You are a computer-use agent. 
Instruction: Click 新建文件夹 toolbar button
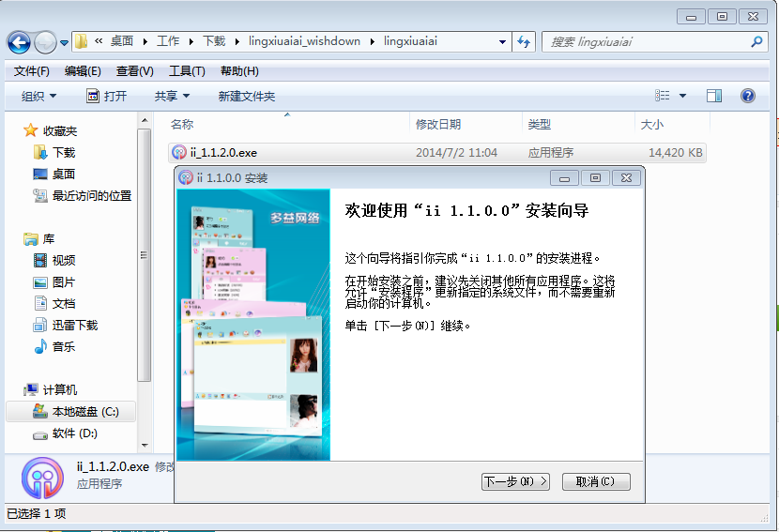point(247,96)
